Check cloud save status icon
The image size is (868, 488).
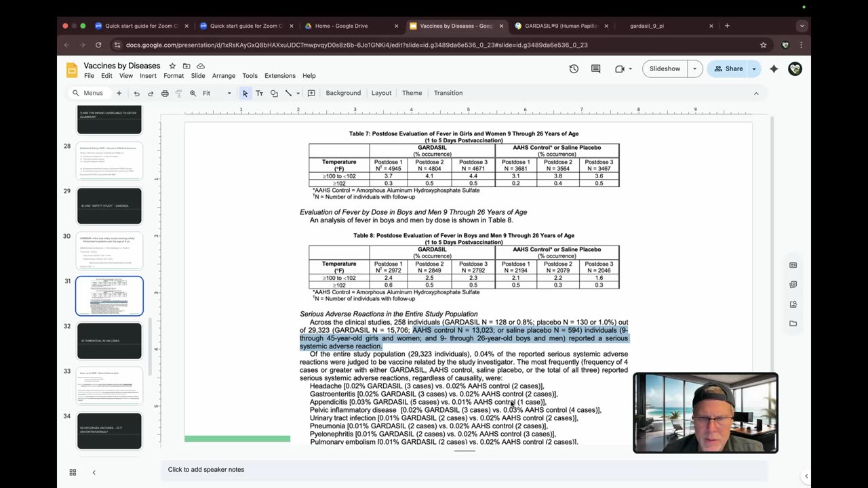click(x=201, y=66)
